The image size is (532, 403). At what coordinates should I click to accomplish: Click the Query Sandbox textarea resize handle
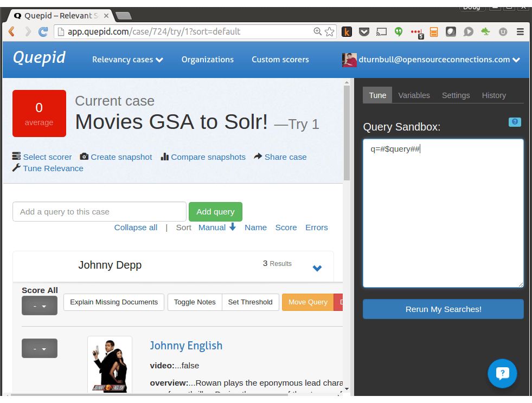[x=521, y=284]
